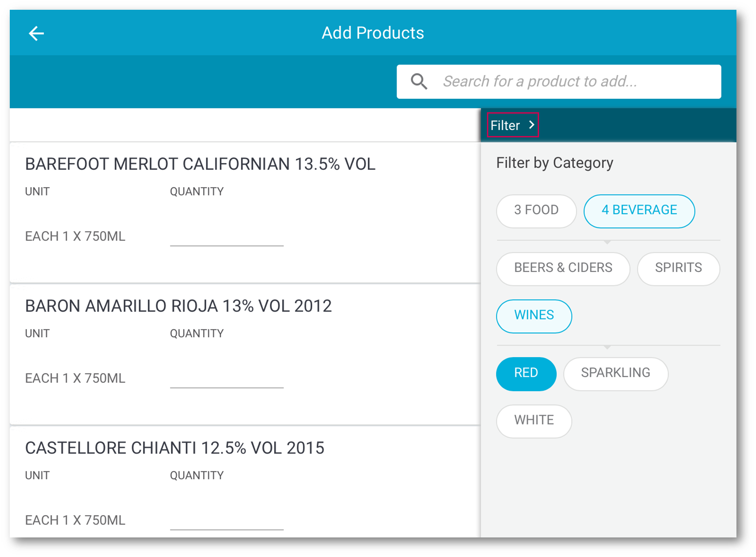756x557 pixels.
Task: Click the Add Products page title
Action: tap(372, 33)
